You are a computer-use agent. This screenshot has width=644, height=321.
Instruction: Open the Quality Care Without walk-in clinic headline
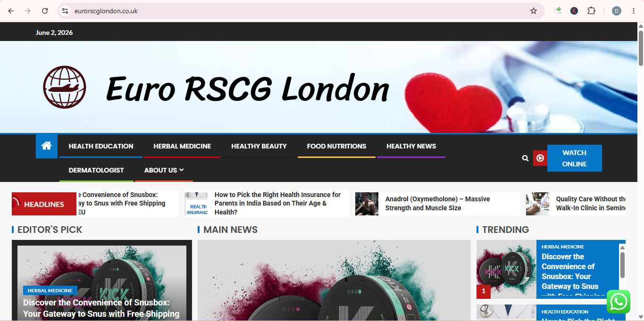click(x=591, y=204)
